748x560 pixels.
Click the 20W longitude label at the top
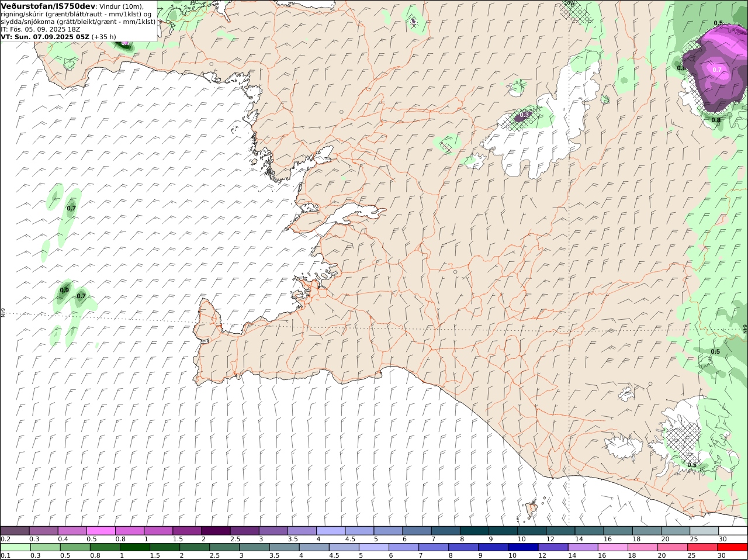click(569, 3)
